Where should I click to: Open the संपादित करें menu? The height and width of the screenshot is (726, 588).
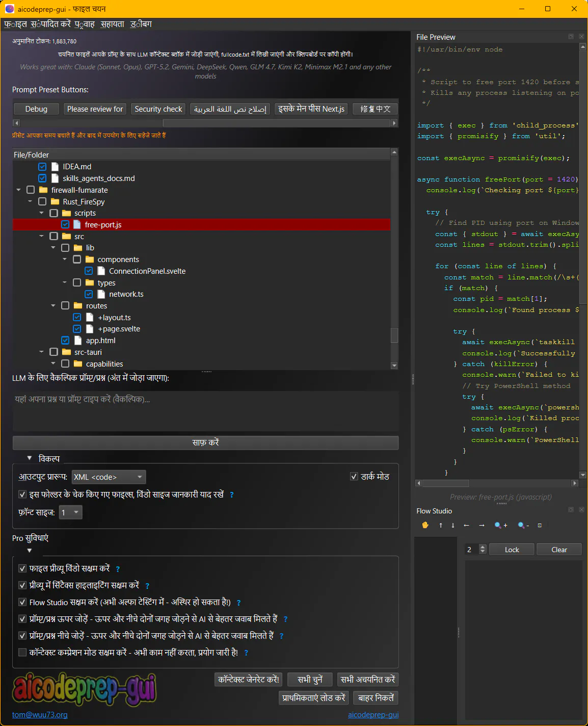coord(50,24)
